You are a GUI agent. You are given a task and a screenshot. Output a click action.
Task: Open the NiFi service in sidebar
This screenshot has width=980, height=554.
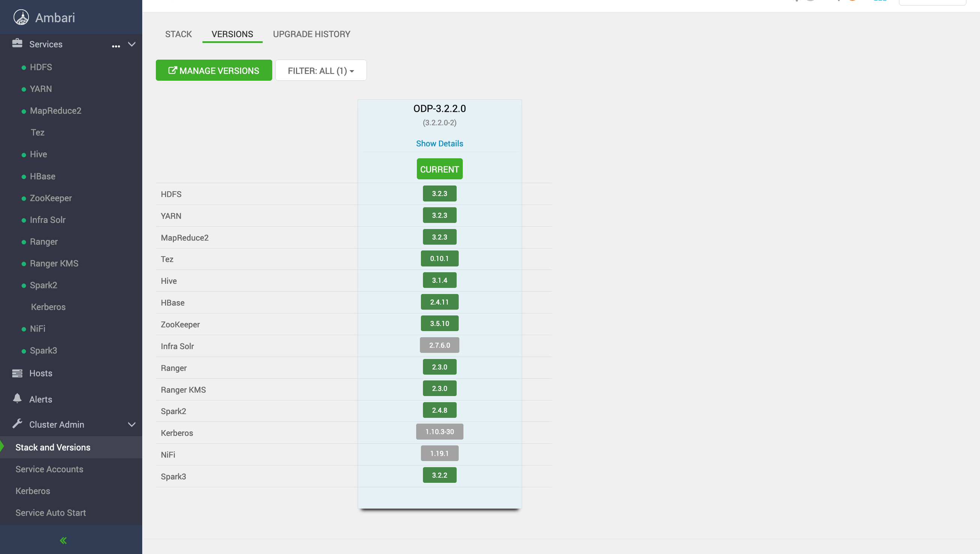click(38, 328)
